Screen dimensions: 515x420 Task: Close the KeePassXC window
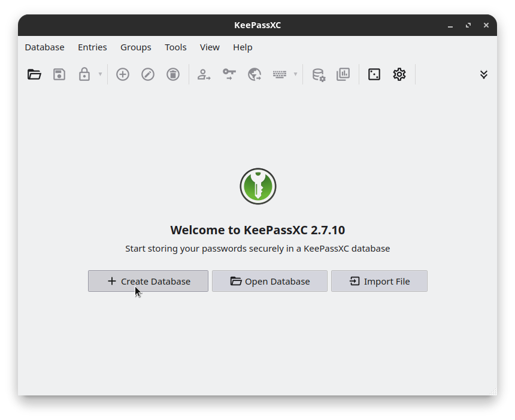coord(486,25)
